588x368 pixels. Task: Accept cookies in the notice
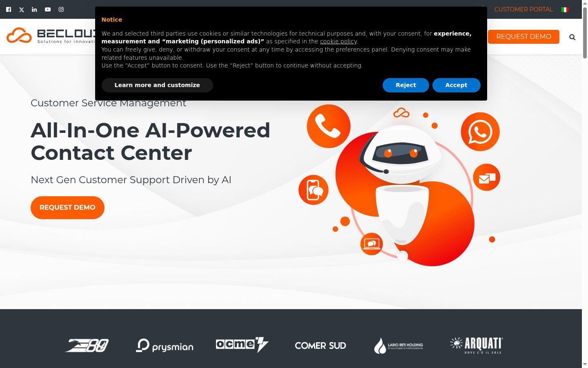(456, 85)
